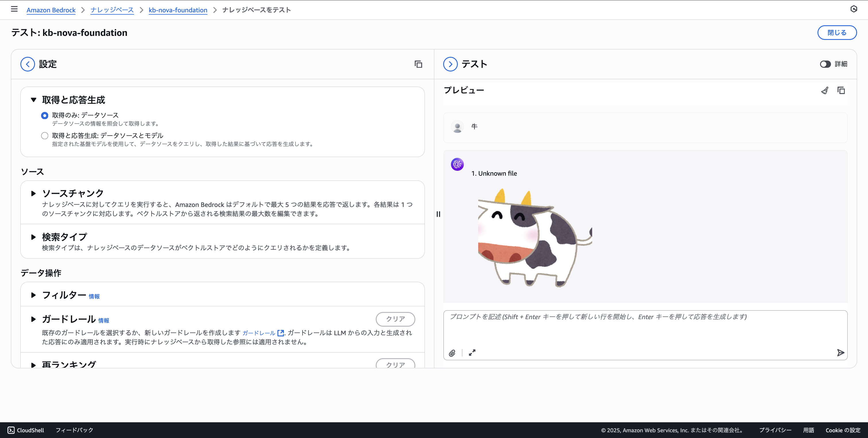Expand the ソースチャンク section
Image resolution: width=868 pixels, height=438 pixels.
coord(33,193)
